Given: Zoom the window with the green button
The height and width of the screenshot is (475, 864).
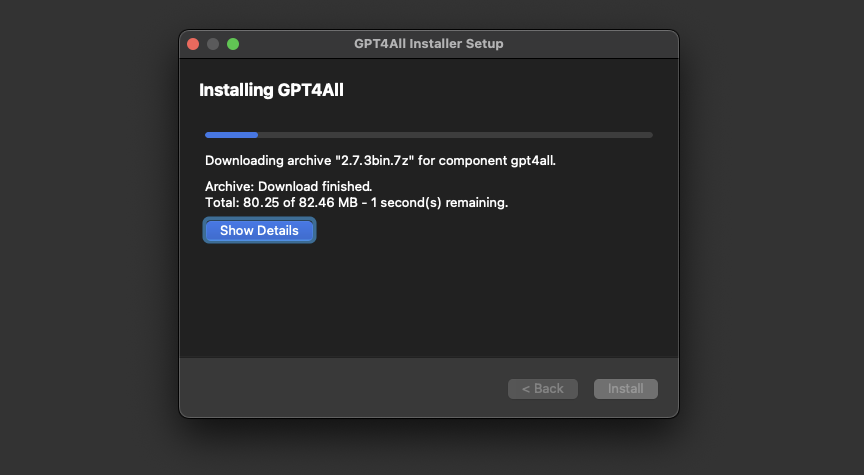Looking at the screenshot, I should (233, 44).
